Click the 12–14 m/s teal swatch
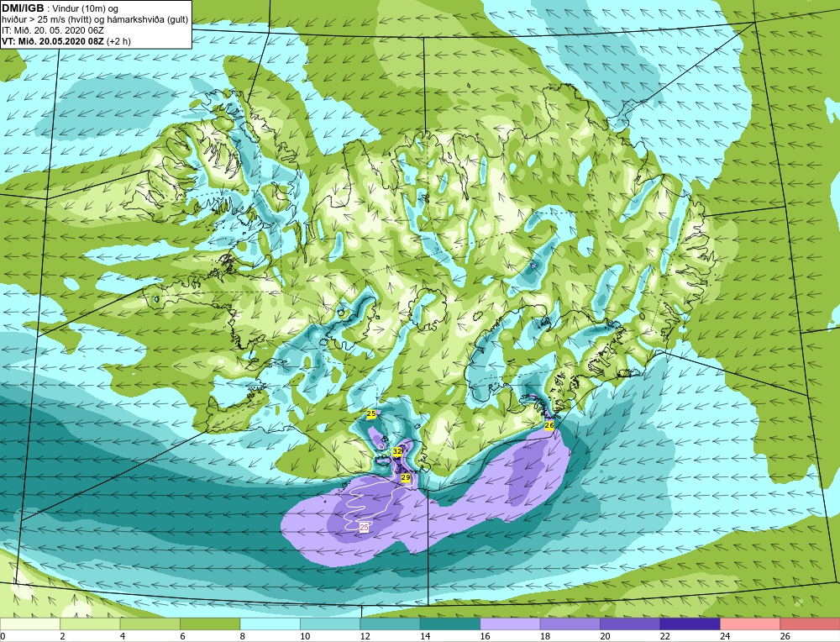The image size is (840, 642). (390, 624)
